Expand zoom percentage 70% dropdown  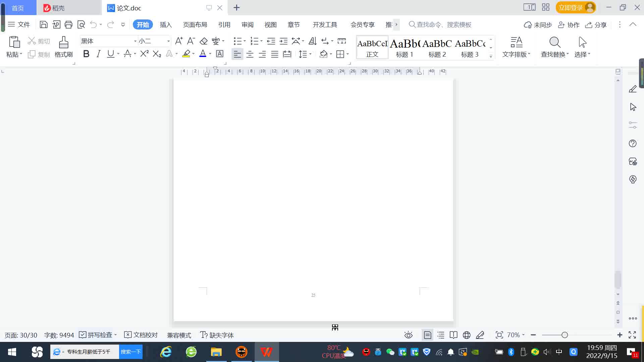pyautogui.click(x=523, y=335)
